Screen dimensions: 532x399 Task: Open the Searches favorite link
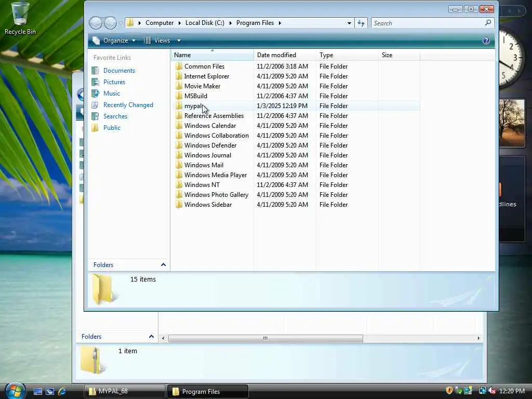click(x=115, y=116)
